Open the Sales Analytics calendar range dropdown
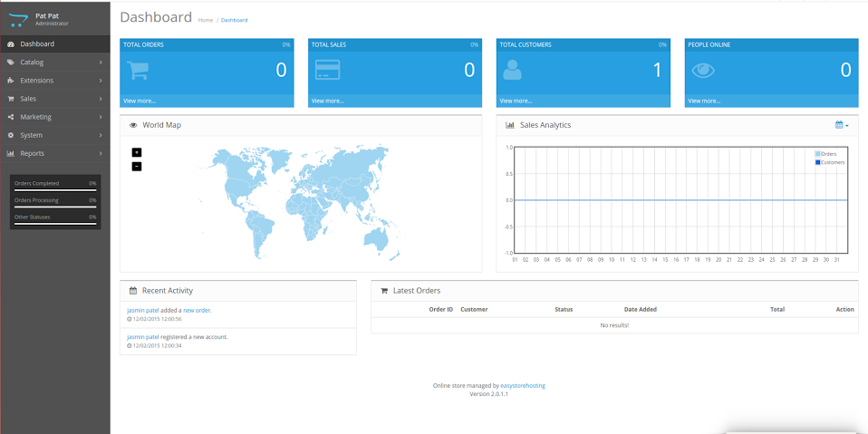Screen dimensions: 868x434 coord(842,125)
